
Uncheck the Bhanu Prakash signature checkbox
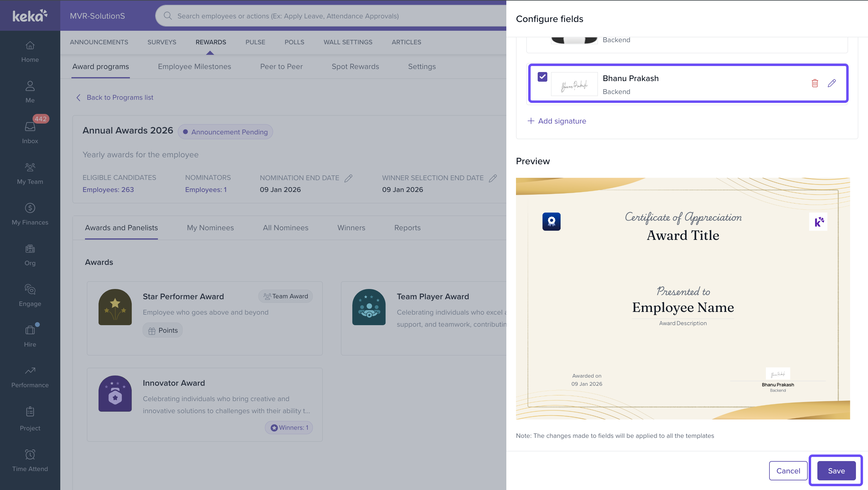542,77
